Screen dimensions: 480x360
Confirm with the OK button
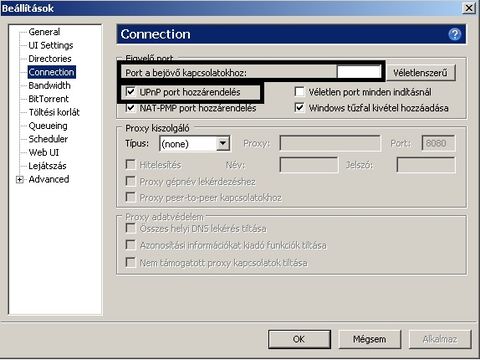tap(299, 339)
